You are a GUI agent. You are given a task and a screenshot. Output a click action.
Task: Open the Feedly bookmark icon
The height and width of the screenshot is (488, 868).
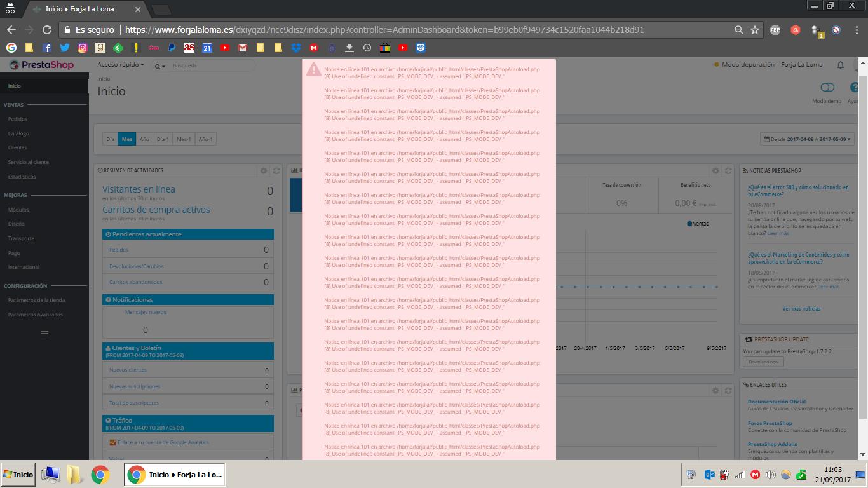pos(118,48)
